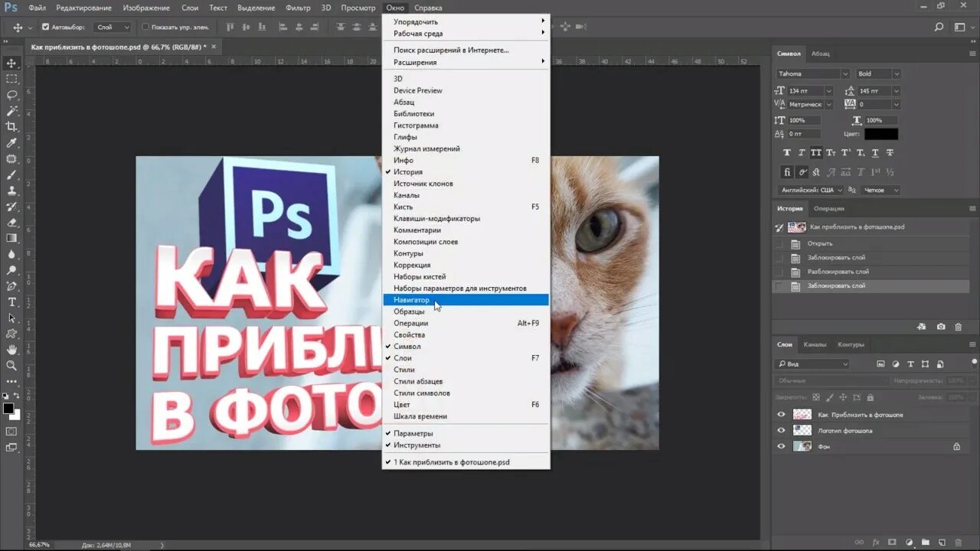Open the Фильтр menu in menu bar
Image resolution: width=980 pixels, height=551 pixels.
tap(298, 8)
